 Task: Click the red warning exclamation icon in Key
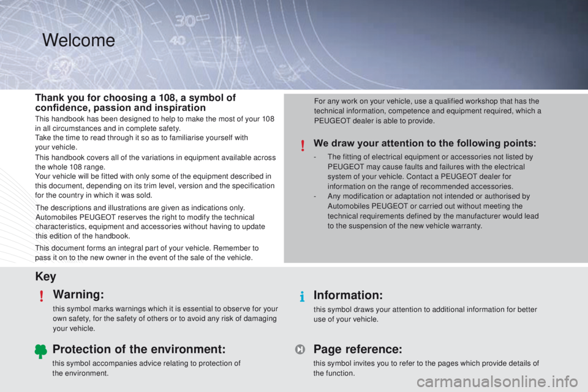[x=42, y=296]
